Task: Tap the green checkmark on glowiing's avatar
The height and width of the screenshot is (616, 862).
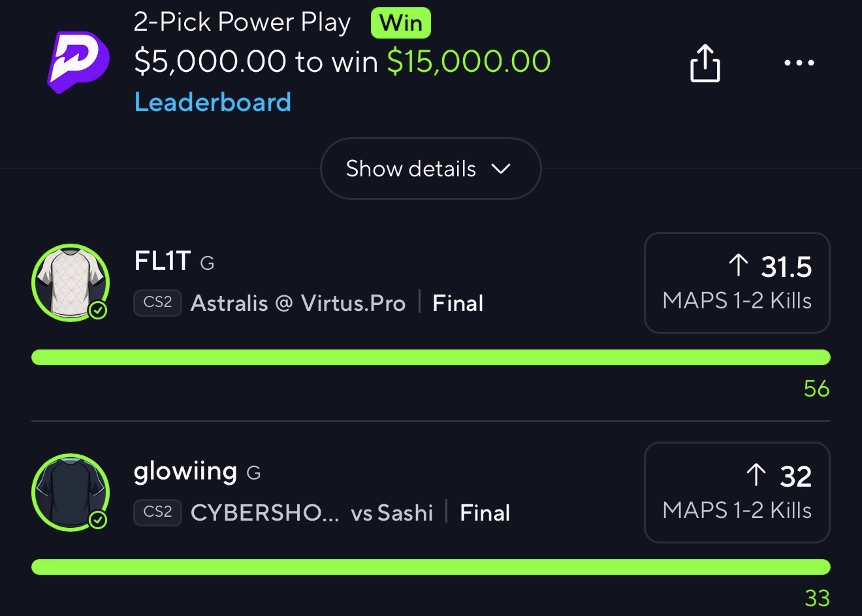Action: (x=98, y=520)
